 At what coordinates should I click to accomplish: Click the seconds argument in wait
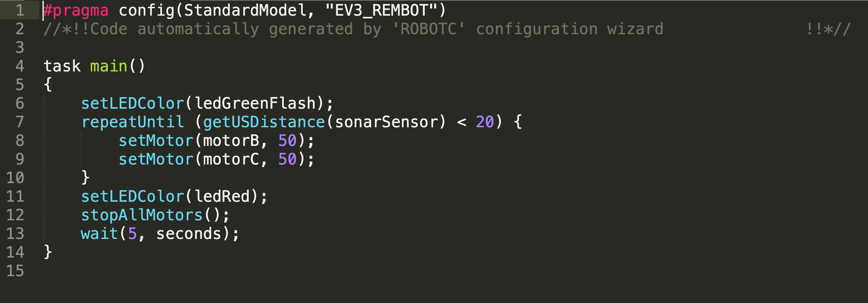(189, 234)
